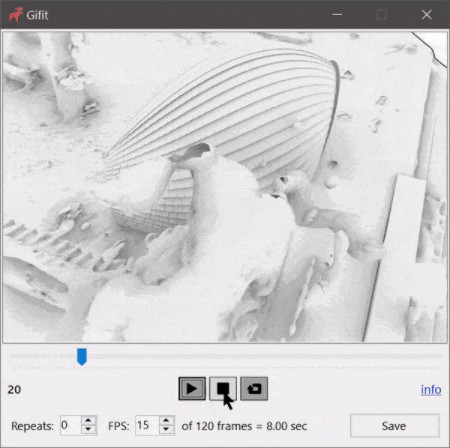The width and height of the screenshot is (450, 448).
Task: Focus the FPS value field showing 15
Action: (147, 425)
